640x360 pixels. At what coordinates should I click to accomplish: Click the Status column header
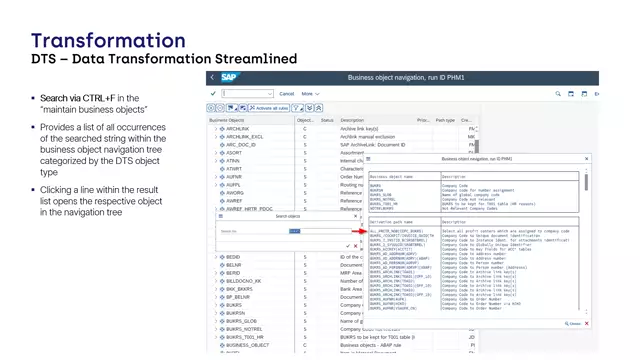[327, 120]
